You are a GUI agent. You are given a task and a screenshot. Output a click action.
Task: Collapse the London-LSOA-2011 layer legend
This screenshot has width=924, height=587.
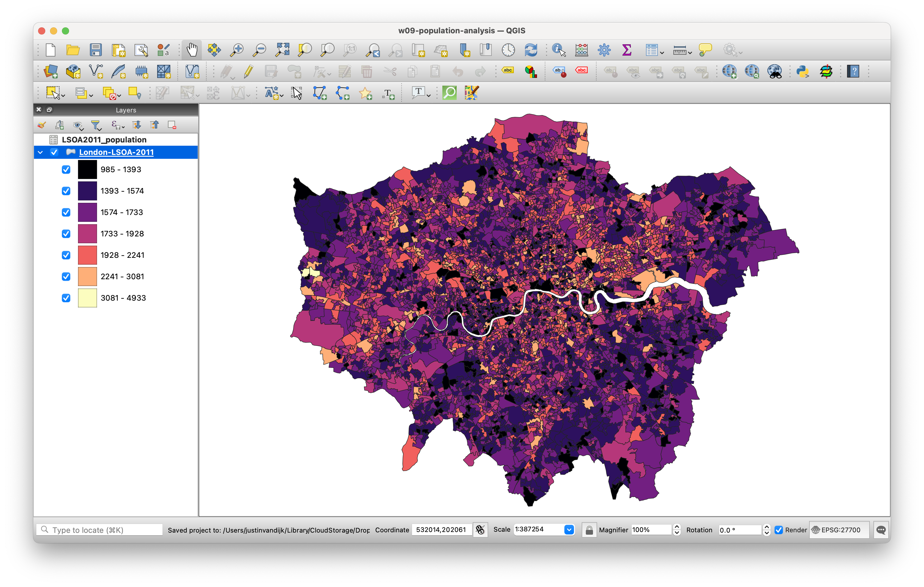[x=40, y=152]
